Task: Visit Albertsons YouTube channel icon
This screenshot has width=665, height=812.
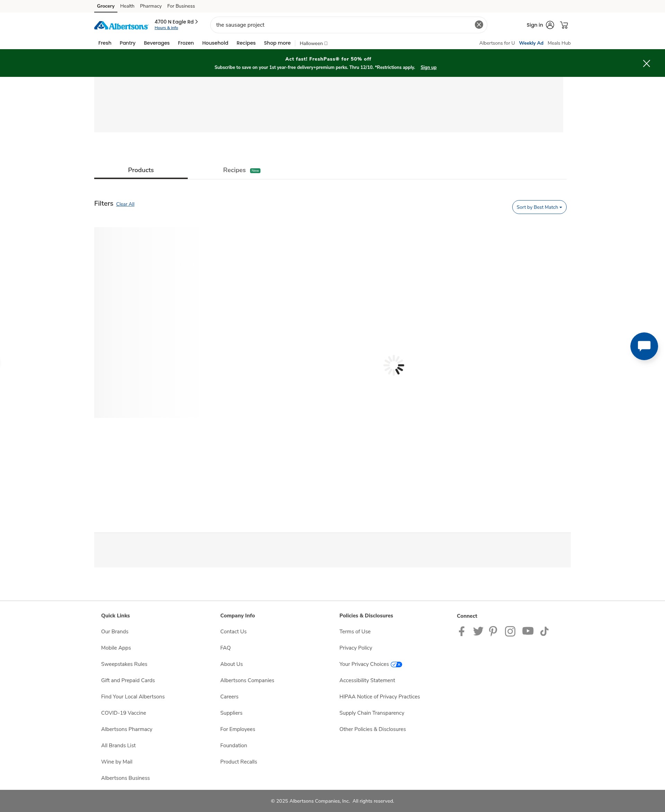Action: 527,631
